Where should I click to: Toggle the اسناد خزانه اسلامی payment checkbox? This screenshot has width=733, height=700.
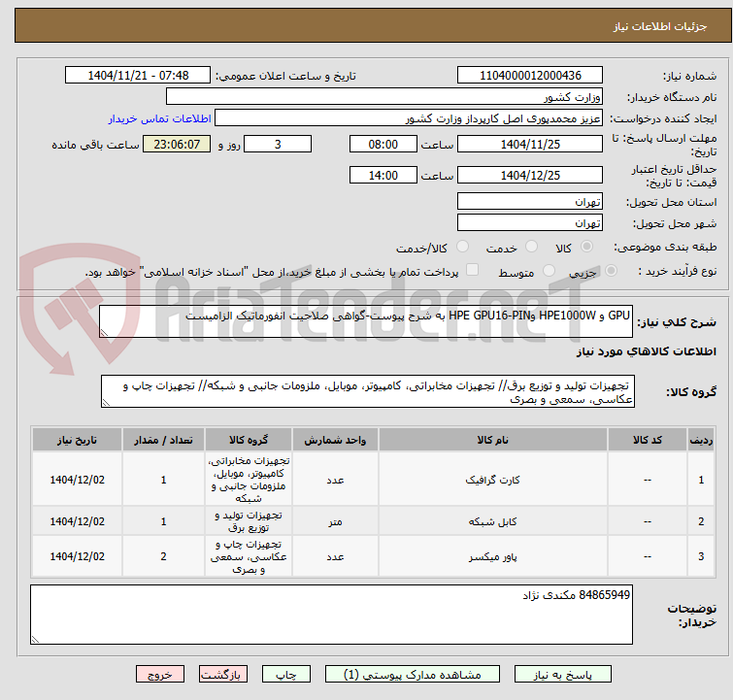point(473,269)
